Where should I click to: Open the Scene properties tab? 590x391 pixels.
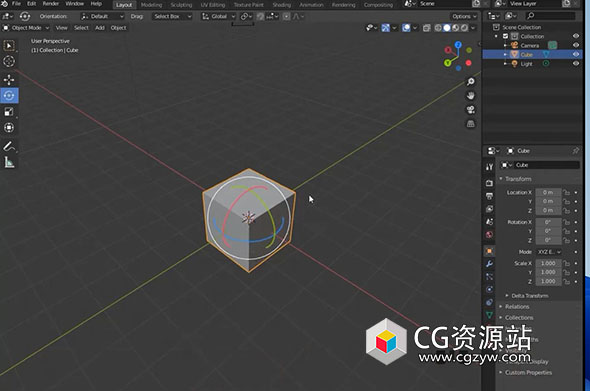tap(489, 222)
